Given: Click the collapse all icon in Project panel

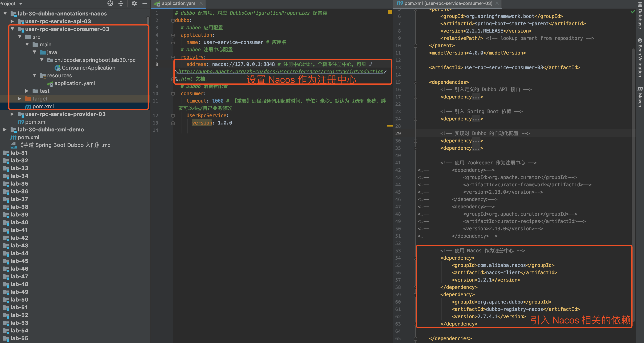Looking at the screenshot, I should coord(121,3).
